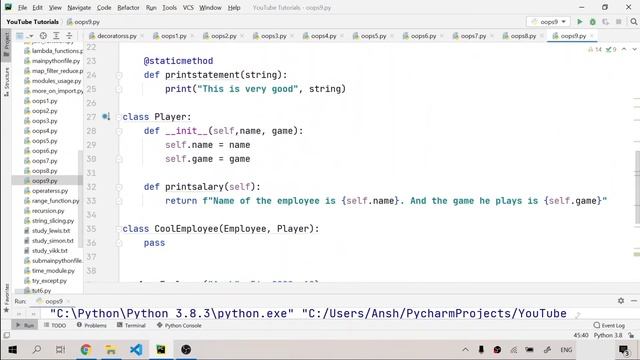Click the 45:40 cursor position indicator

(x=580, y=335)
